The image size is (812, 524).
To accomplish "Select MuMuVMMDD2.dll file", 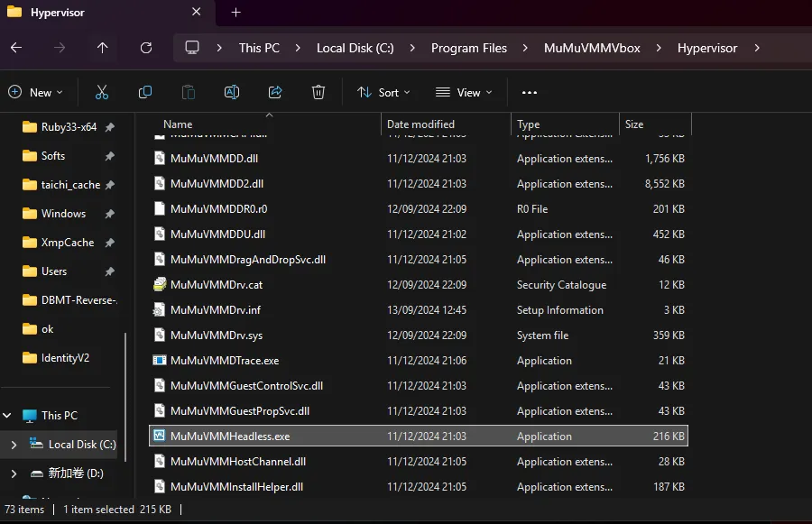I will [419, 184].
